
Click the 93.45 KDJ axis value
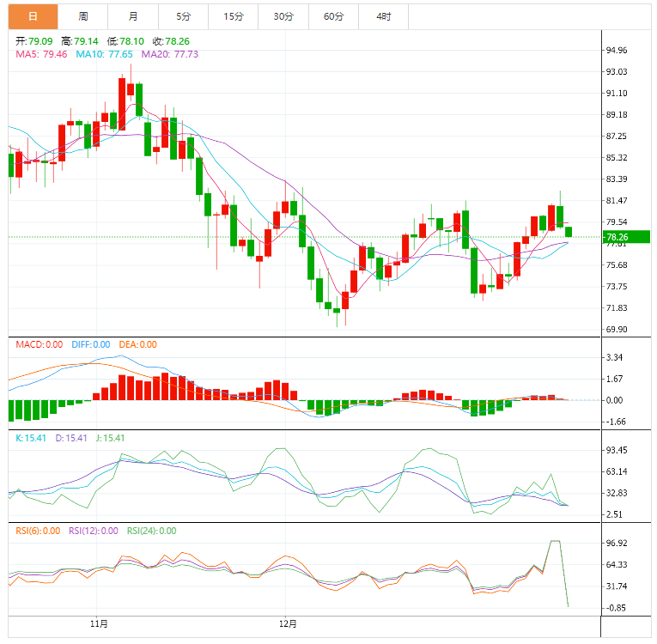pyautogui.click(x=617, y=450)
